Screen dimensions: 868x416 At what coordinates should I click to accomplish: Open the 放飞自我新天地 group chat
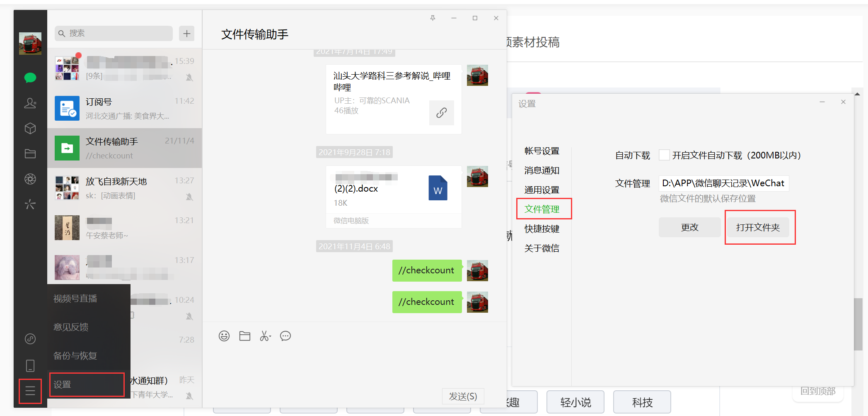click(125, 188)
